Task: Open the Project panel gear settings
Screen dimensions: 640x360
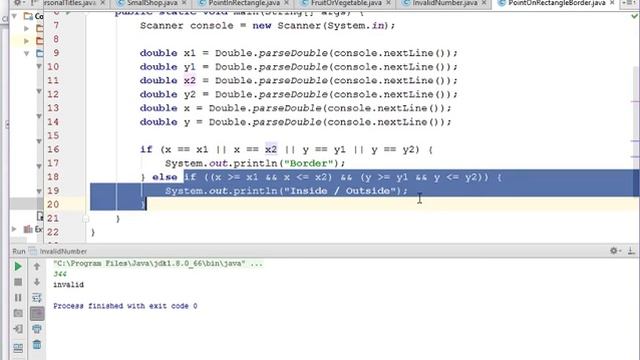Action: tap(19, 3)
